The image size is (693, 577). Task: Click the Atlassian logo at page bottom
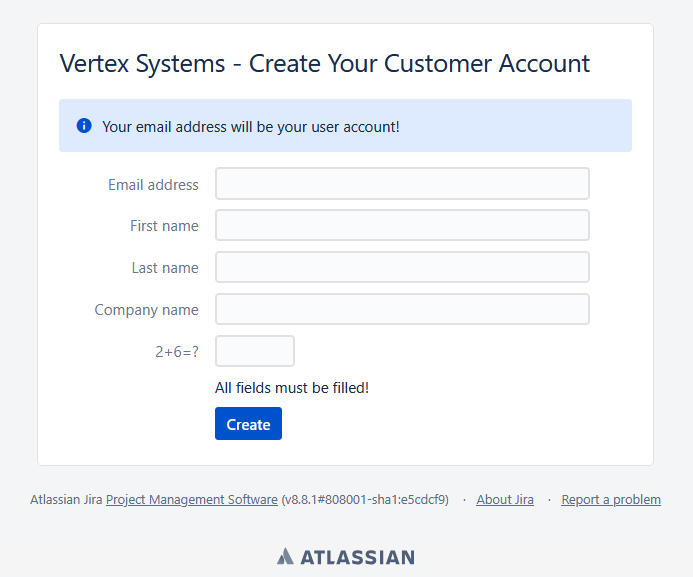tap(346, 557)
